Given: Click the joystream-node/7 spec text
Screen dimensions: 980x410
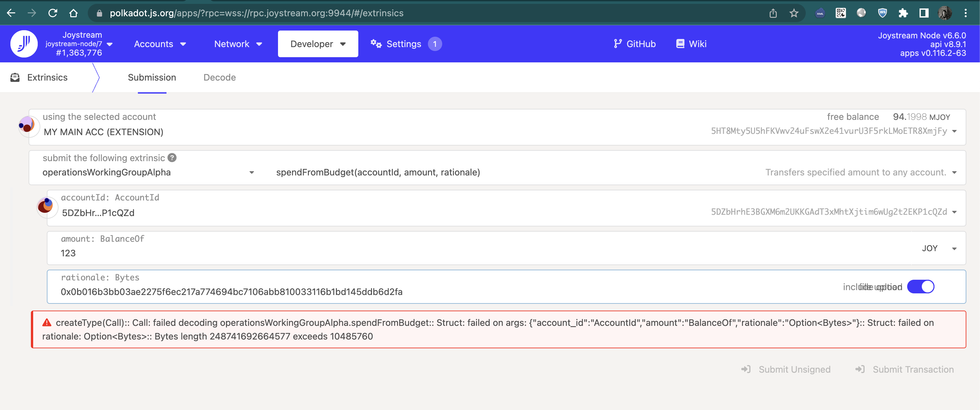Looking at the screenshot, I should [x=74, y=44].
